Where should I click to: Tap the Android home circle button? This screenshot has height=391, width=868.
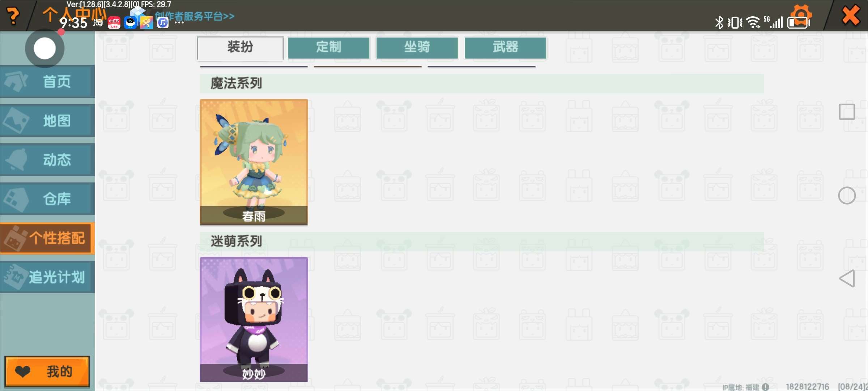tap(847, 195)
